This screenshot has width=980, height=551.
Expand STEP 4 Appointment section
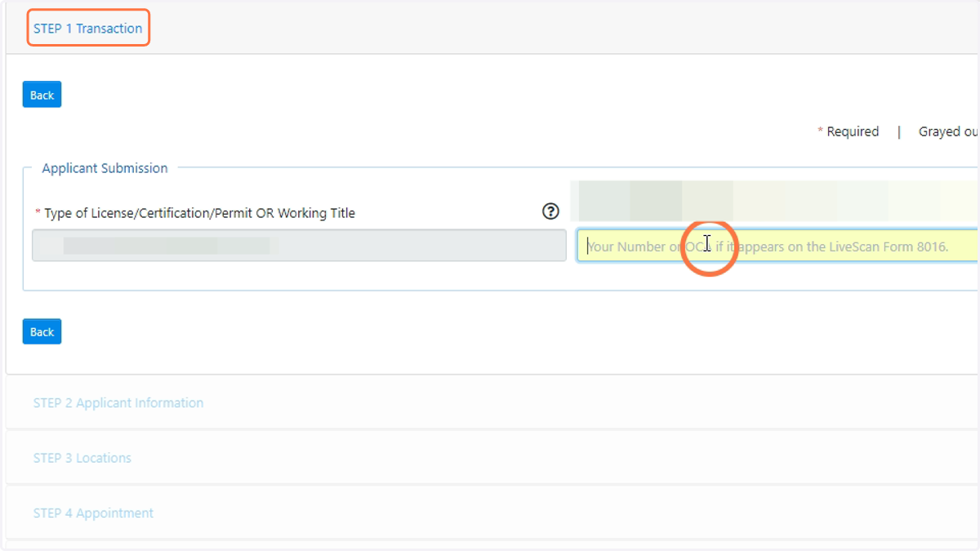pyautogui.click(x=93, y=513)
